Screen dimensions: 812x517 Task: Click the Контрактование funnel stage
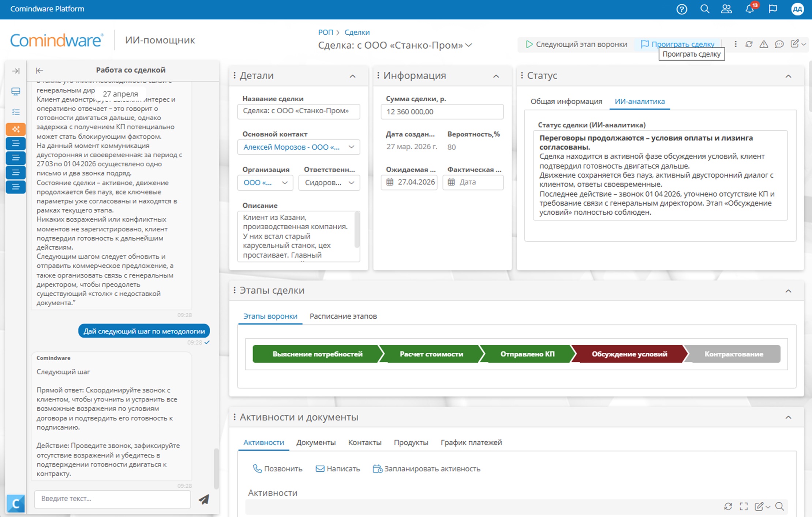click(733, 354)
